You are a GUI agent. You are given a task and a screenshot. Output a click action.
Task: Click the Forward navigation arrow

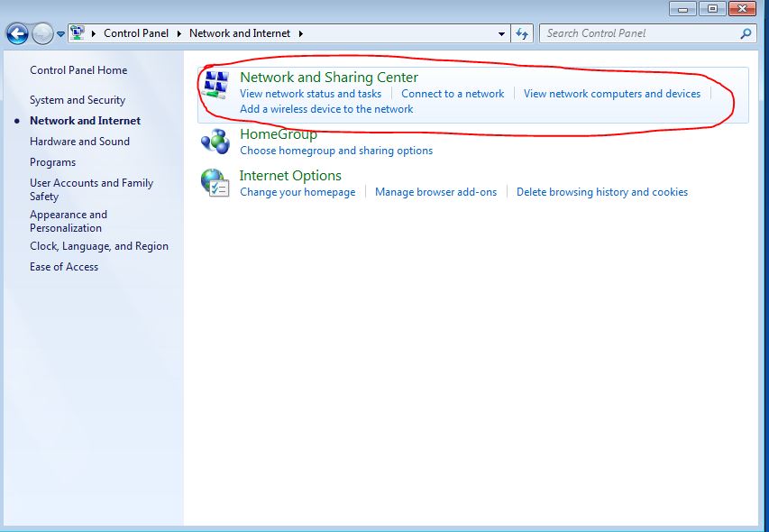[x=42, y=34]
